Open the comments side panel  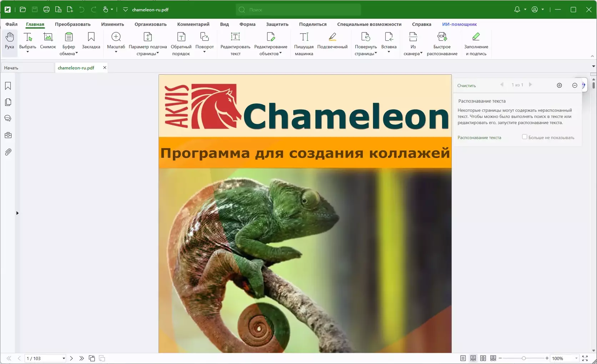8,118
